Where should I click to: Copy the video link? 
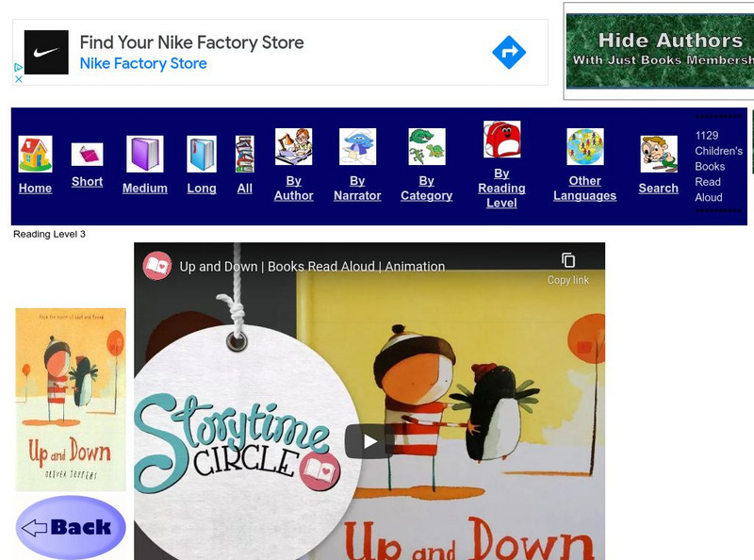568,268
